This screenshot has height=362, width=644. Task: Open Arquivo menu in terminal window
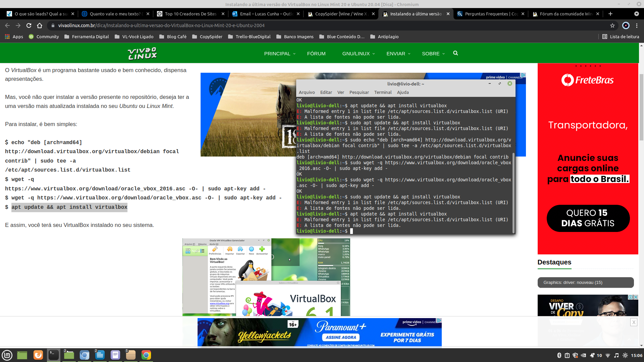(307, 92)
